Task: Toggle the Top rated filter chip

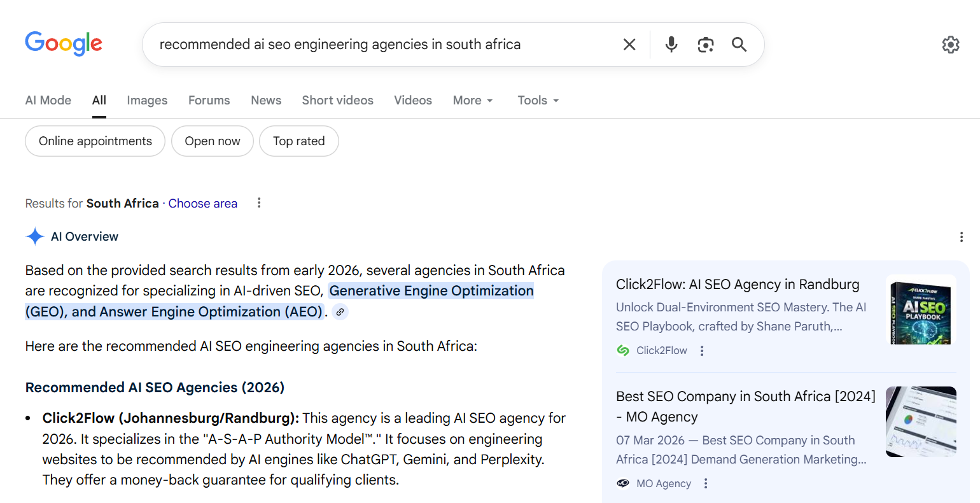Action: (x=298, y=141)
